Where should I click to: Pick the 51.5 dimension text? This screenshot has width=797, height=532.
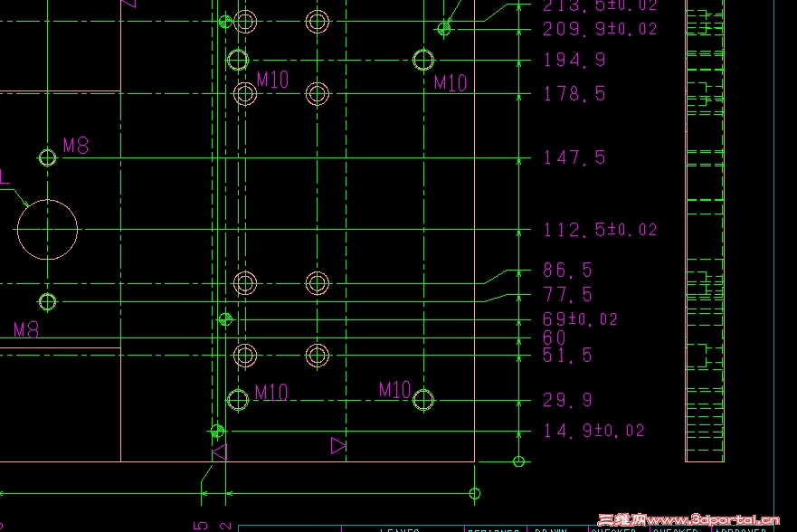[x=568, y=356]
